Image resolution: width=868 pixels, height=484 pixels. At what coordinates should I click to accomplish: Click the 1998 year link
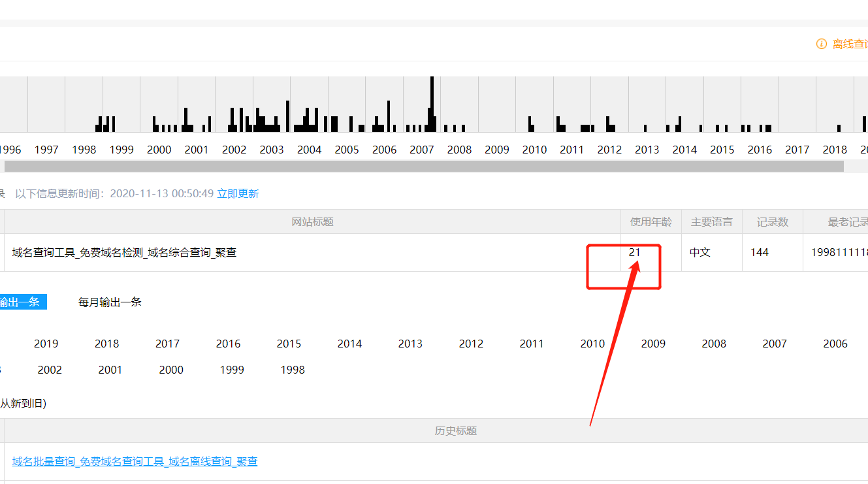click(292, 369)
